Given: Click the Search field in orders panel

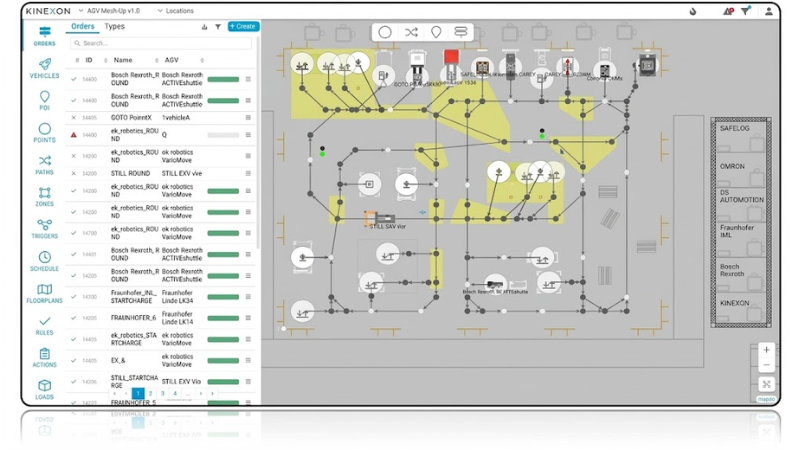Looking at the screenshot, I should [161, 43].
